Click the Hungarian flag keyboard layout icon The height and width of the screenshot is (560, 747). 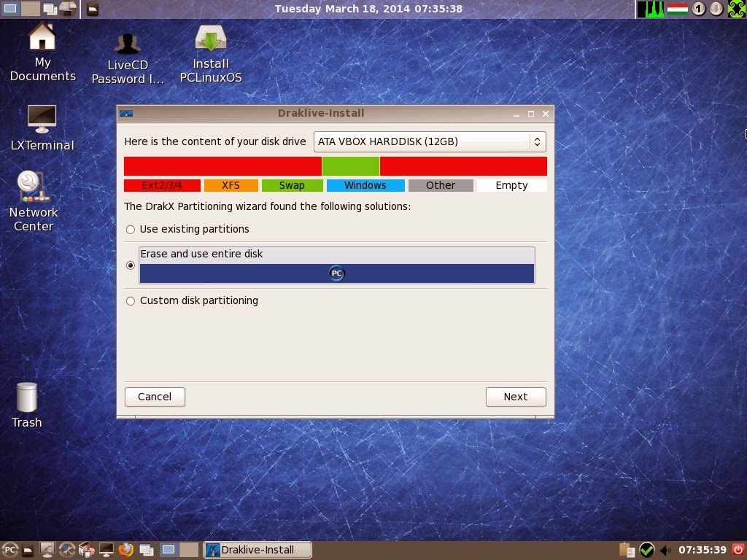coord(678,9)
